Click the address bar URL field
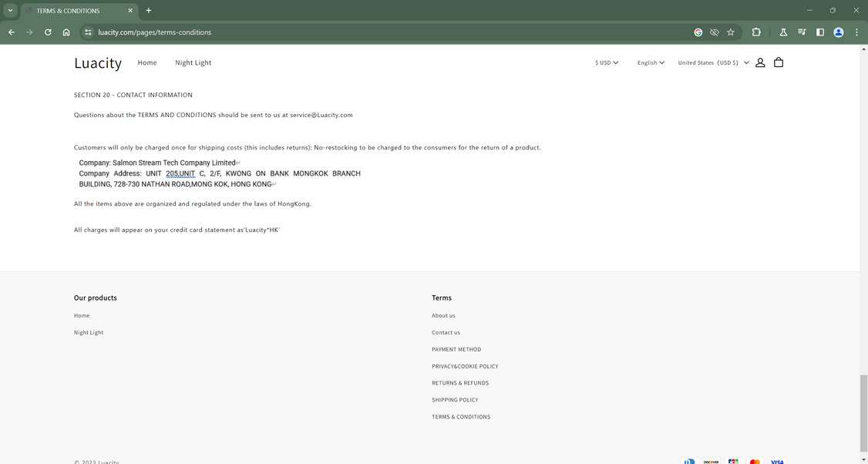868x464 pixels. pyautogui.click(x=388, y=32)
